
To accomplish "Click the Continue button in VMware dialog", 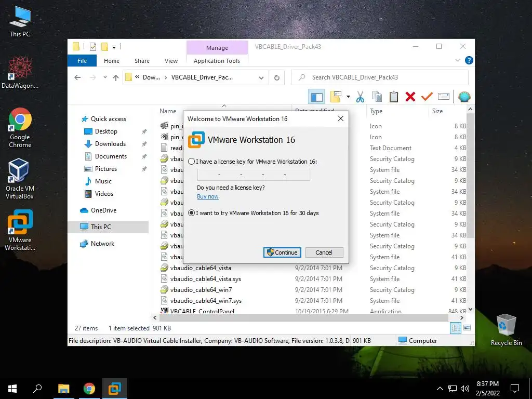I will (282, 252).
